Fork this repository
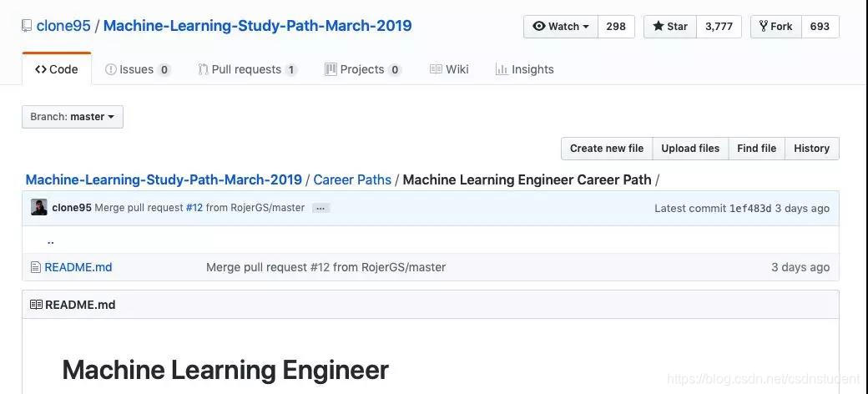This screenshot has width=868, height=394. 776,27
